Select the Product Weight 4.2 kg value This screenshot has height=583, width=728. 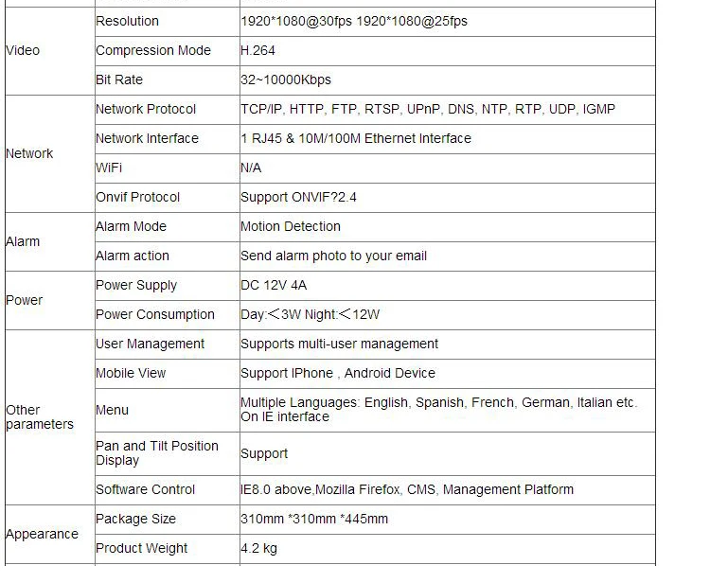258,548
